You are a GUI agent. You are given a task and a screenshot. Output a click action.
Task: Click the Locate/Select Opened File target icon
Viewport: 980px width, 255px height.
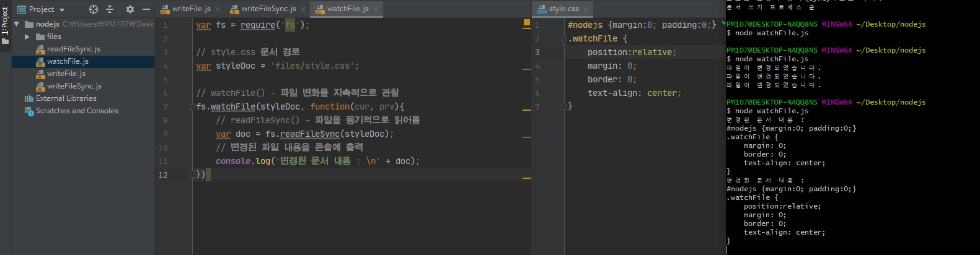tap(94, 9)
